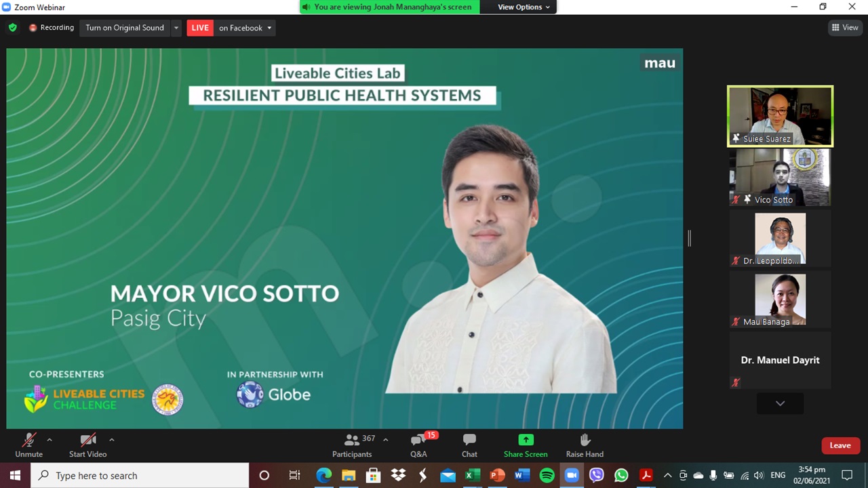The image size is (868, 488).
Task: Click the green encryption shield icon
Action: pyautogui.click(x=12, y=28)
